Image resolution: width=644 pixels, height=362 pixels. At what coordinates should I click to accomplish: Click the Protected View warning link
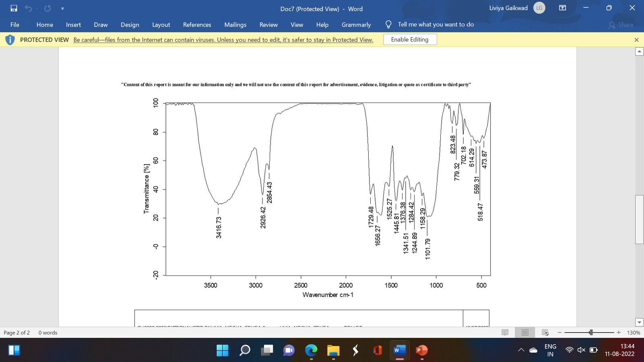point(223,40)
